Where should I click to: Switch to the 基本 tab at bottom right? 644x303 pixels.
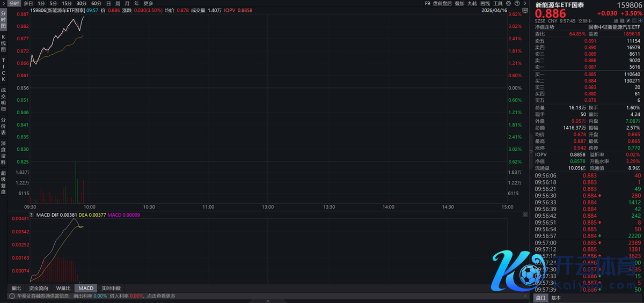[x=556, y=298]
